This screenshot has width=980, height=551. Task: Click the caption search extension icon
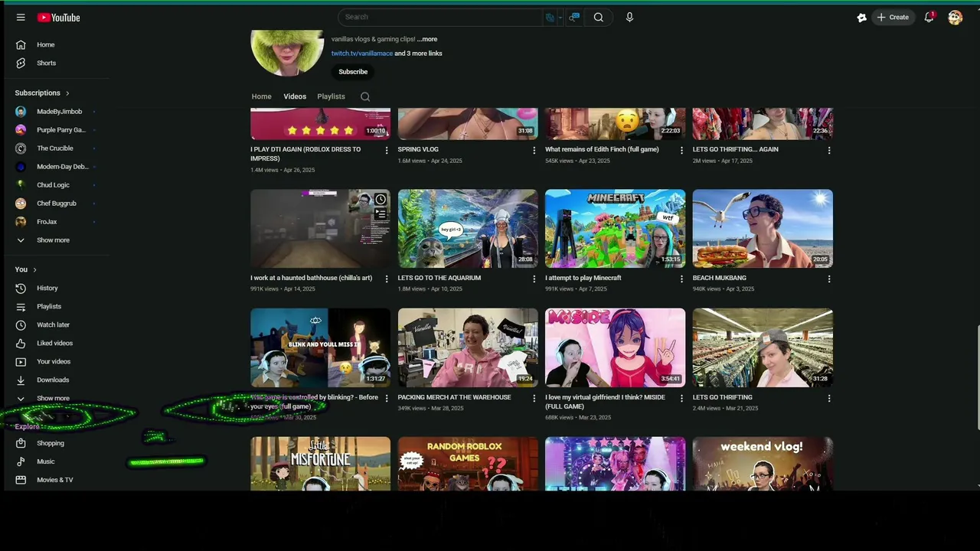575,17
